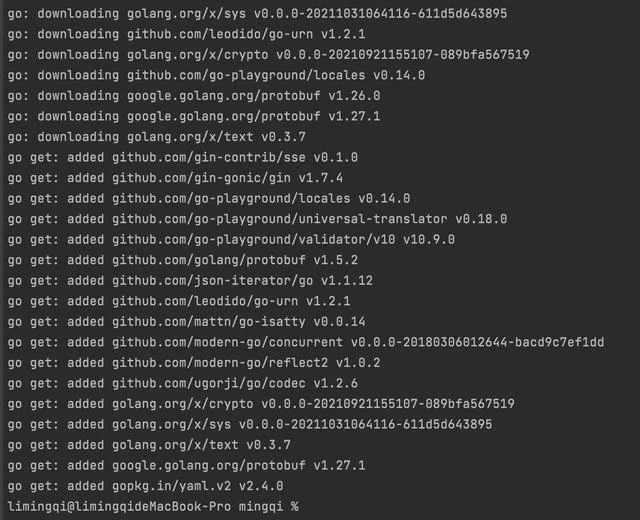
Task: Click the added mattn/go-isatty v0.0.14 line
Action: [187, 322]
